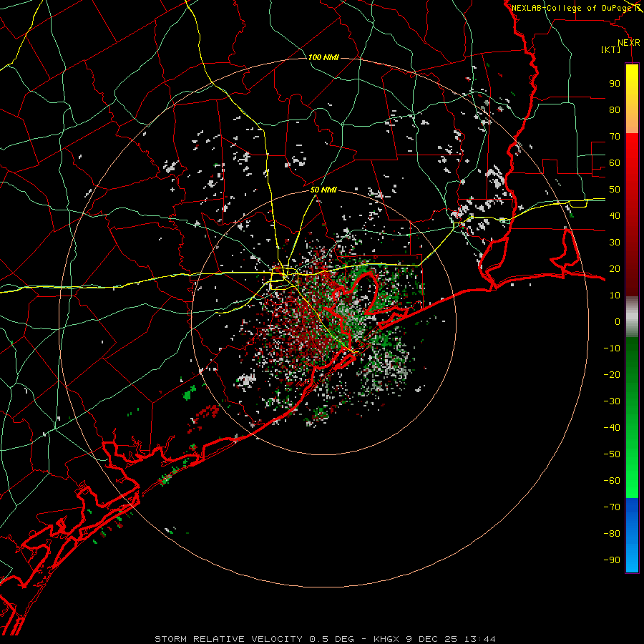Click the "70" value on the velocity scale
Viewport: 644px width, 644px height.
click(615, 137)
